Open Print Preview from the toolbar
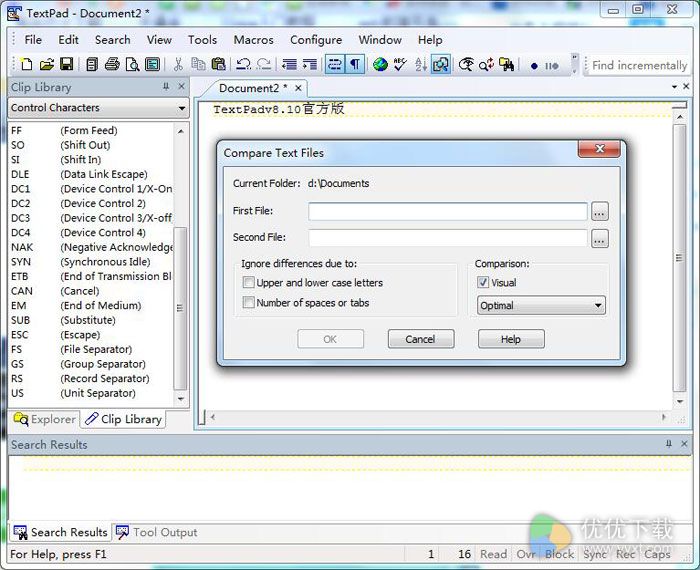The height and width of the screenshot is (570, 700). point(133,65)
